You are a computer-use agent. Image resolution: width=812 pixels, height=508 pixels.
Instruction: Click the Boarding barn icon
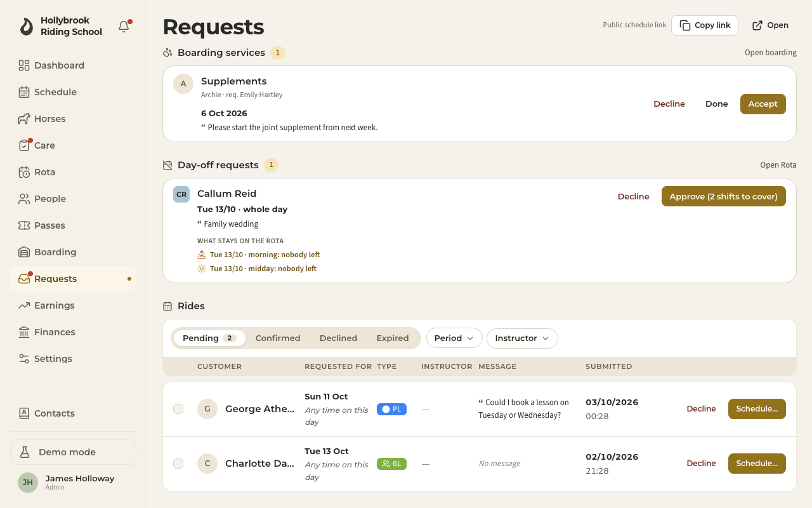click(24, 252)
